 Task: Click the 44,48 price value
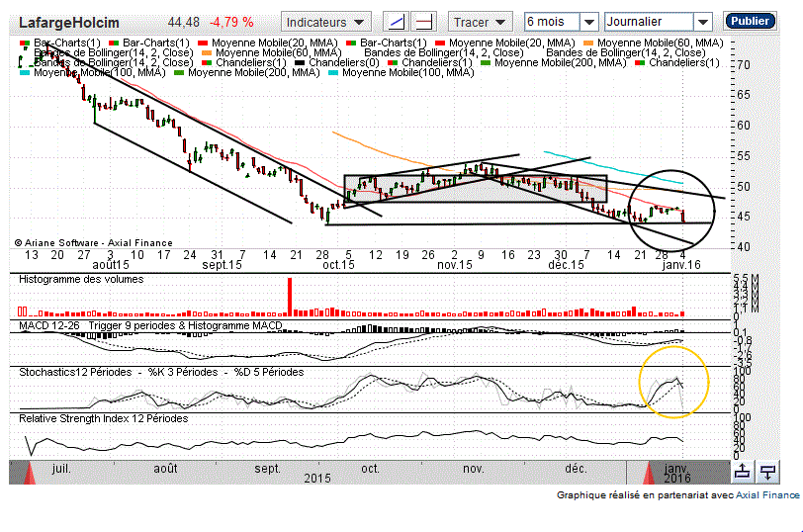tap(183, 23)
